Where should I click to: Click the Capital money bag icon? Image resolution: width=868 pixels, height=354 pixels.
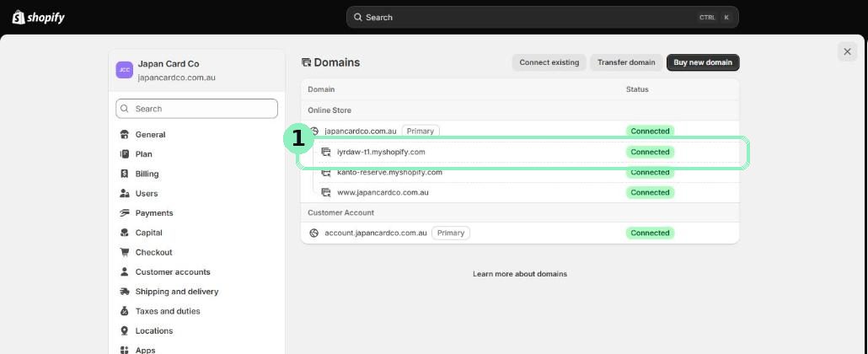[125, 233]
